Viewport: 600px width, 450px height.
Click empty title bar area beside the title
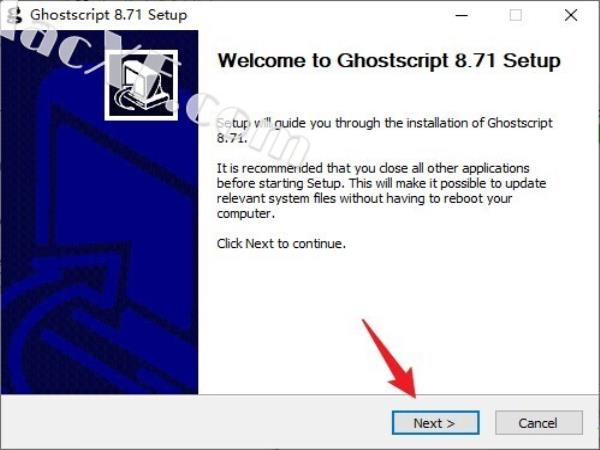(318, 15)
